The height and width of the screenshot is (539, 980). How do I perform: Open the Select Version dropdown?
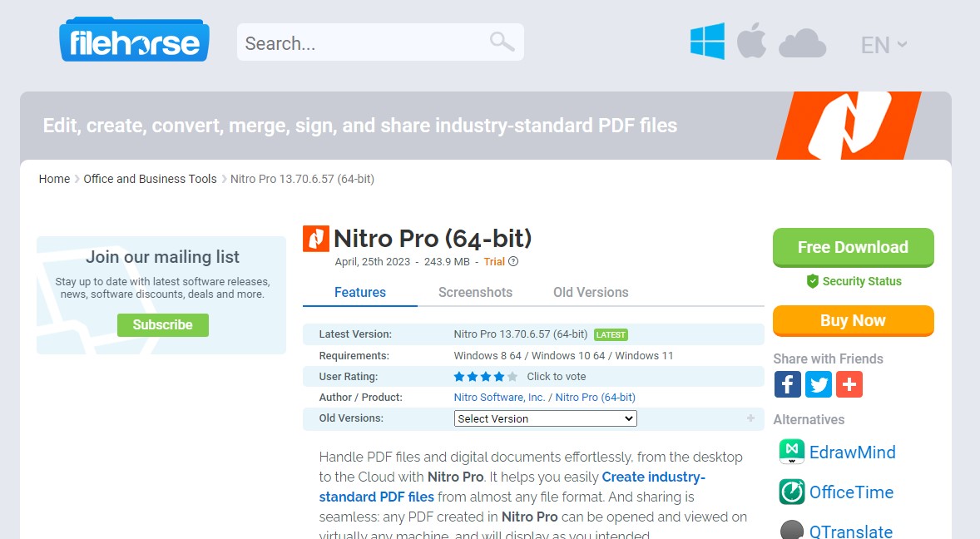pyautogui.click(x=545, y=418)
